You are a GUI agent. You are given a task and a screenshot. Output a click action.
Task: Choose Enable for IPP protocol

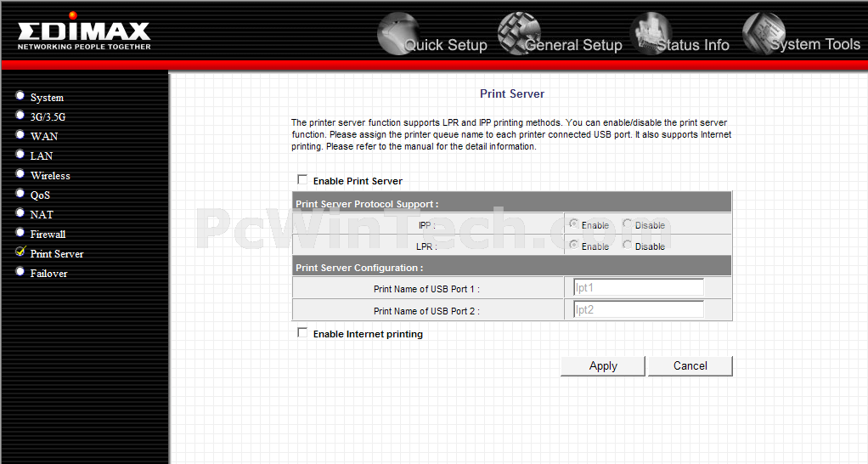click(x=573, y=224)
